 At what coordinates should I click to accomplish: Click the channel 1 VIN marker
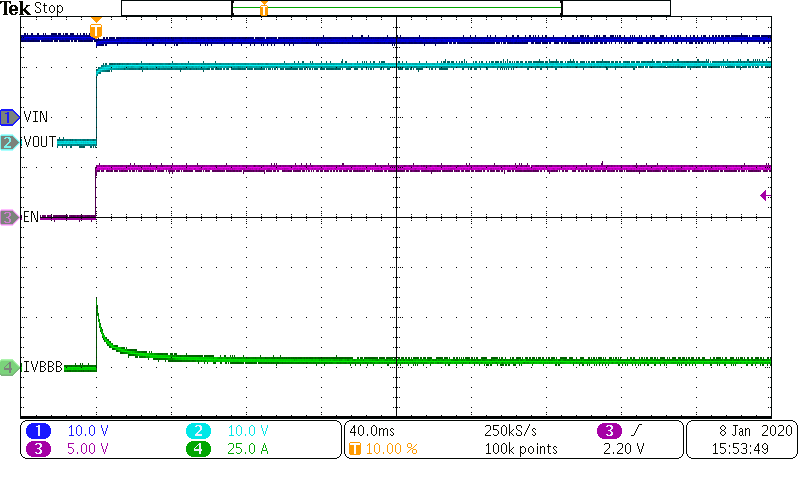tap(9, 117)
